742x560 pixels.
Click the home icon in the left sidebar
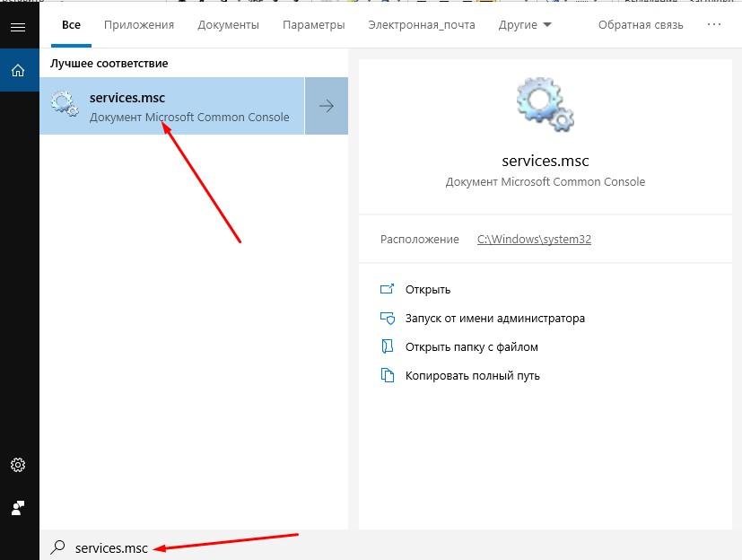[18, 70]
